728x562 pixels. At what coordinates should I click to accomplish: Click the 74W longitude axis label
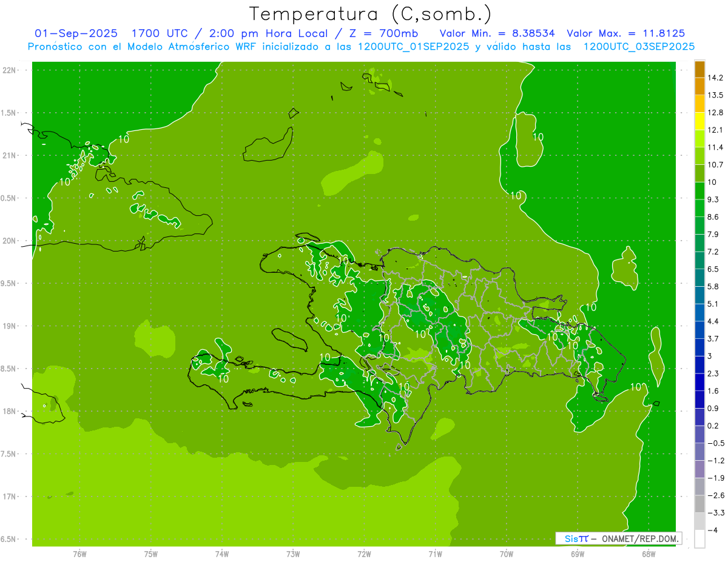[x=221, y=554]
